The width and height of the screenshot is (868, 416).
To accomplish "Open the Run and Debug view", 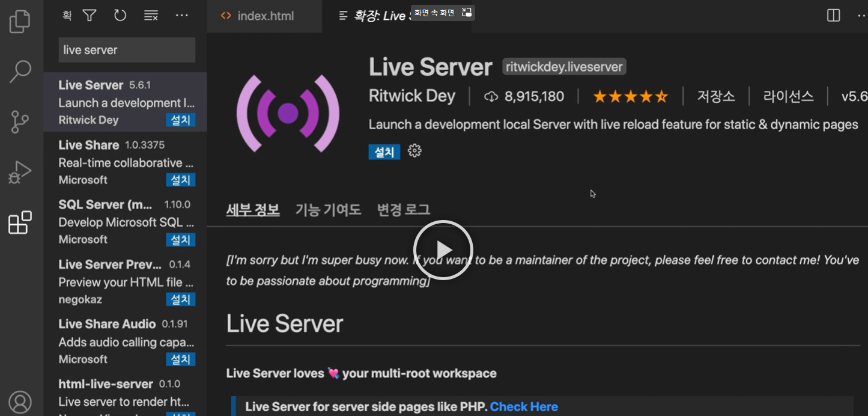I will tap(20, 173).
